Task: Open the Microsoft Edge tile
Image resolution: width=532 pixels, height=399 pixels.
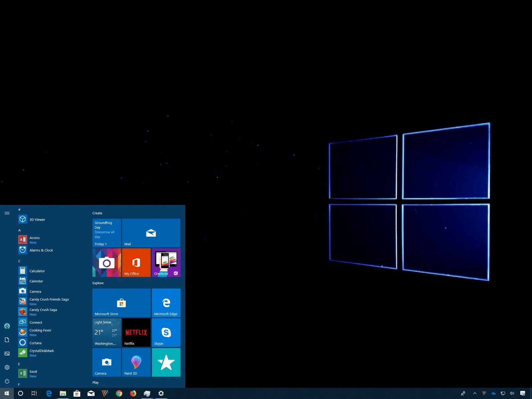Action: 166,303
